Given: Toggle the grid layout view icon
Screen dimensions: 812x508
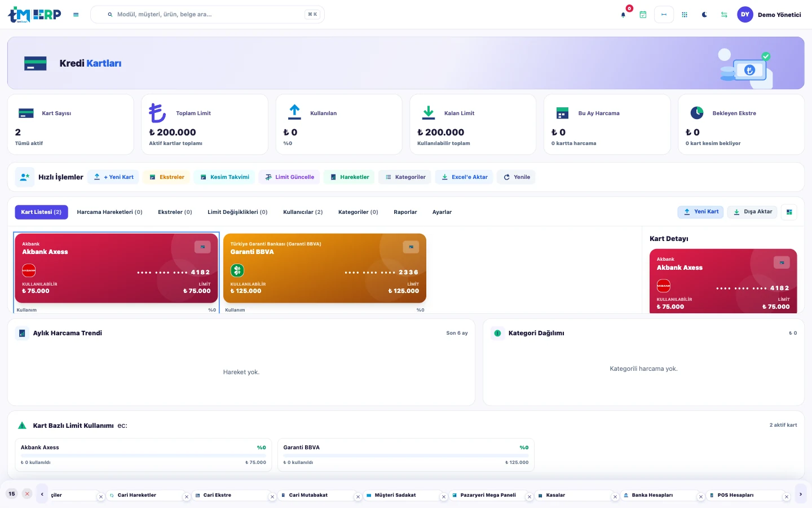Looking at the screenshot, I should [789, 212].
